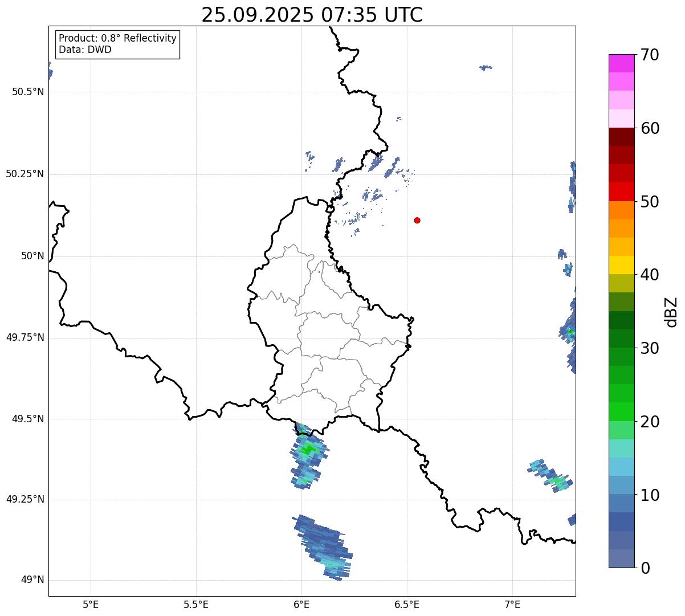Click the bright red colorbar segment just above 50
The height and width of the screenshot is (616, 685).
pos(622,192)
